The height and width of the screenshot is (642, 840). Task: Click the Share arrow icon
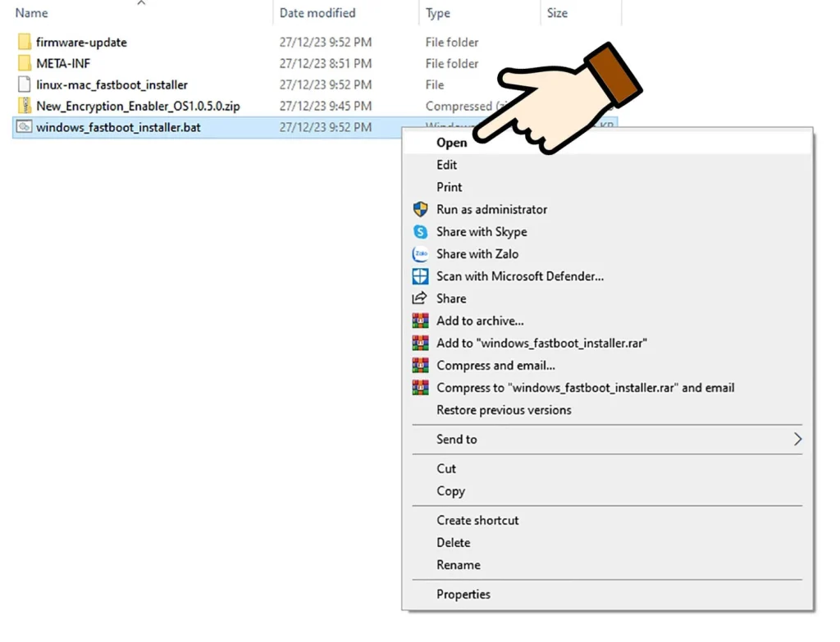[420, 298]
